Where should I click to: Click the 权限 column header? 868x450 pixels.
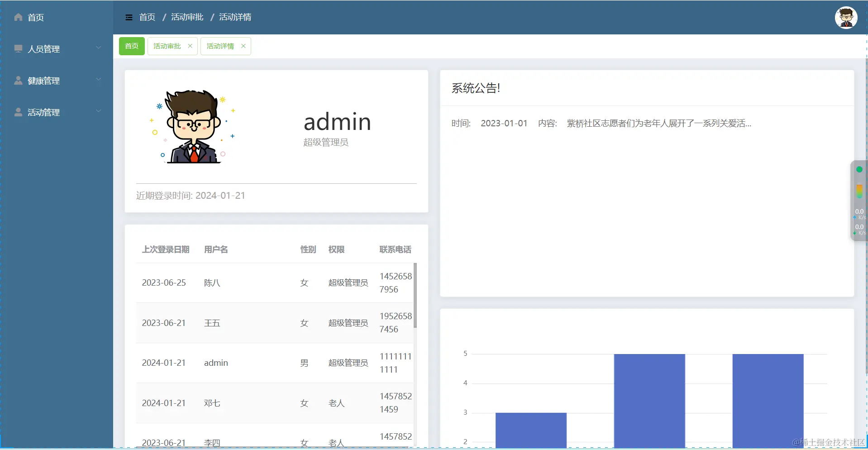pyautogui.click(x=336, y=249)
